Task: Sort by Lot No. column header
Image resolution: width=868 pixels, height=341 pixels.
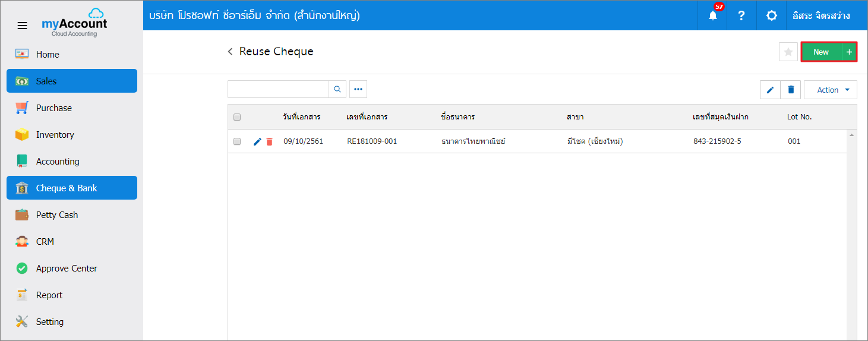Action: 800,117
